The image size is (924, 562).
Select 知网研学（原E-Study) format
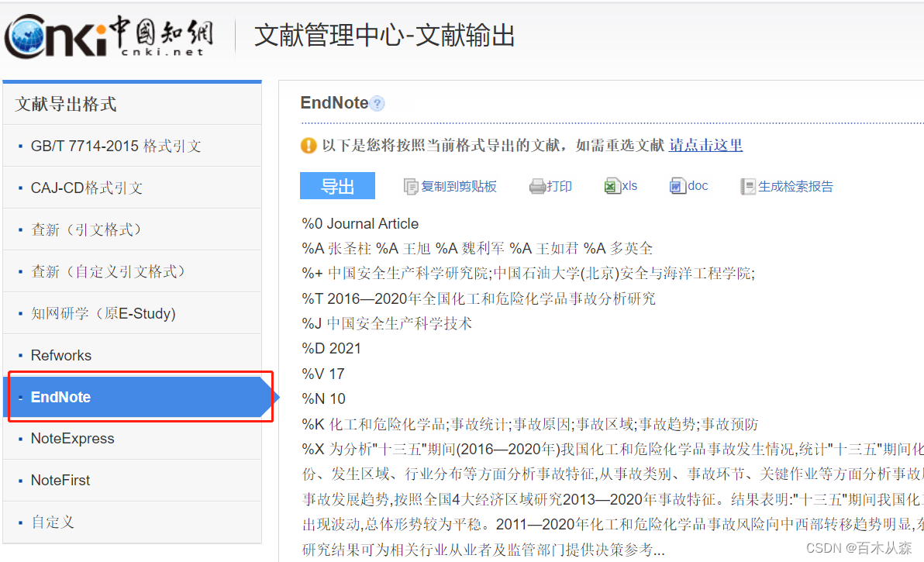pos(133,313)
